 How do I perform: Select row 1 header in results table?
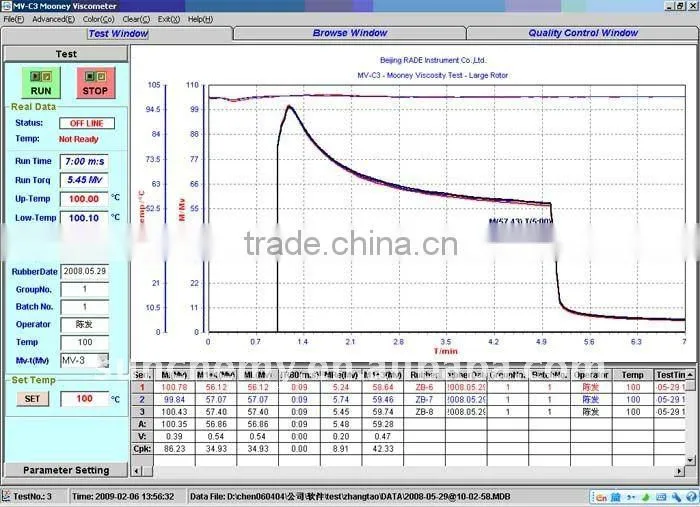(142, 387)
